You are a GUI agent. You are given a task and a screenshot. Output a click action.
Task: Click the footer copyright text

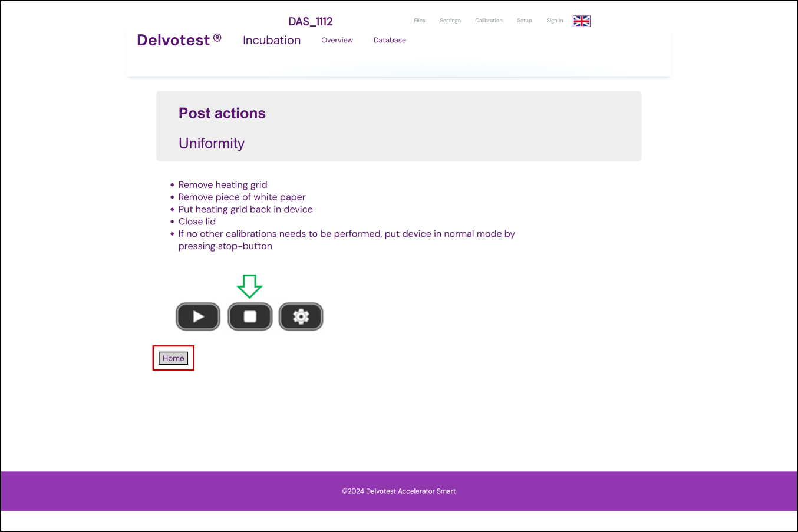tap(399, 491)
